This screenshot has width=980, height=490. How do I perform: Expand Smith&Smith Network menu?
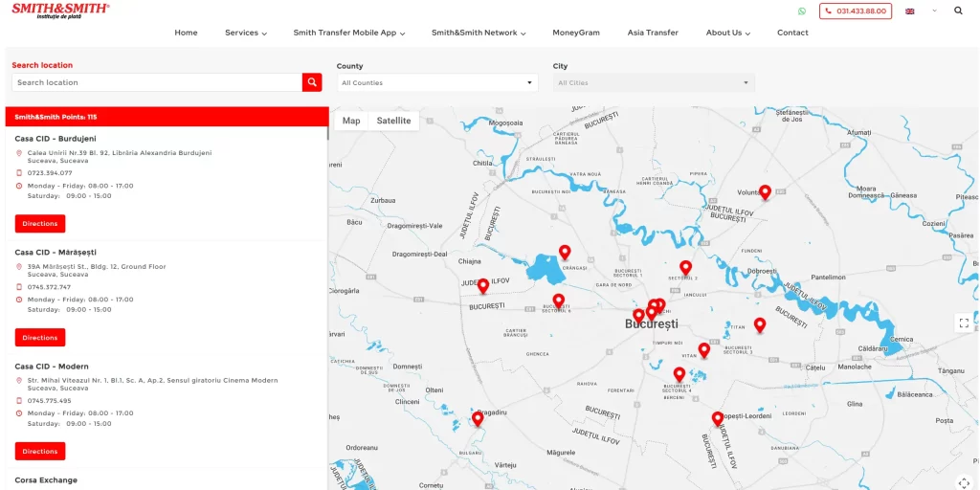pyautogui.click(x=479, y=33)
